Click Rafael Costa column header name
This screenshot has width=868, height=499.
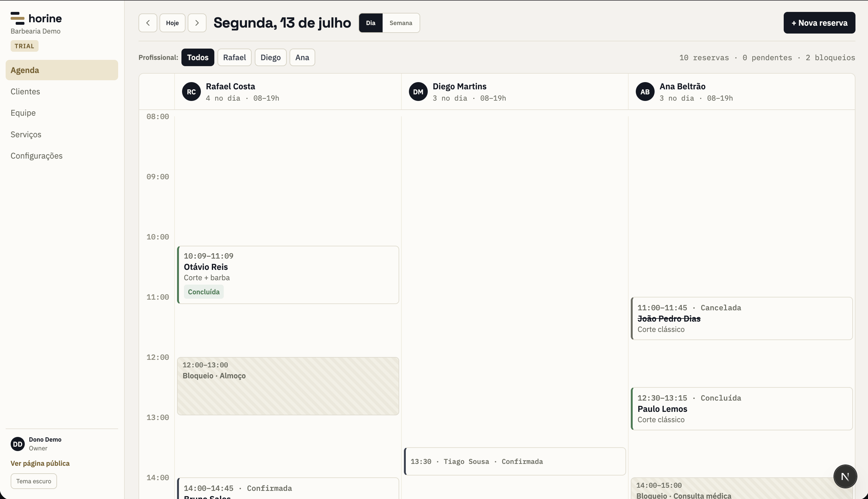230,87
